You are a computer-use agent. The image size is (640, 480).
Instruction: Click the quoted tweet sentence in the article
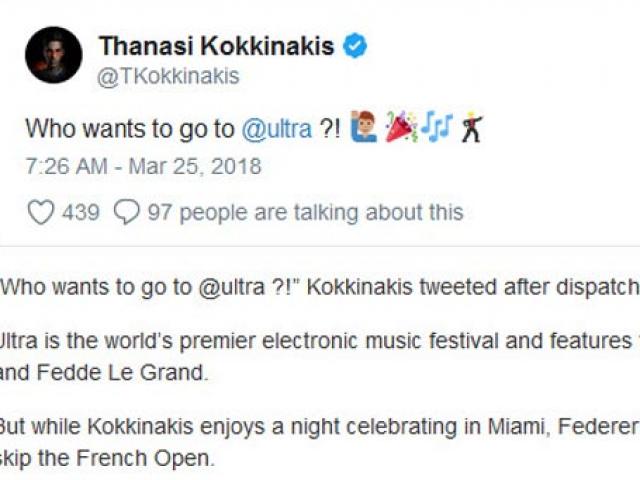(x=320, y=288)
